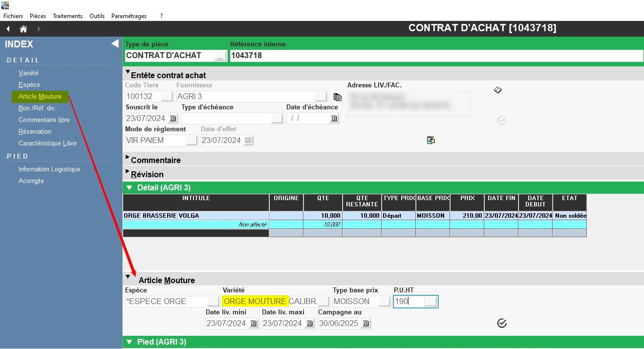The width and height of the screenshot is (644, 349).
Task: Open the Traitements menu
Action: 67,16
